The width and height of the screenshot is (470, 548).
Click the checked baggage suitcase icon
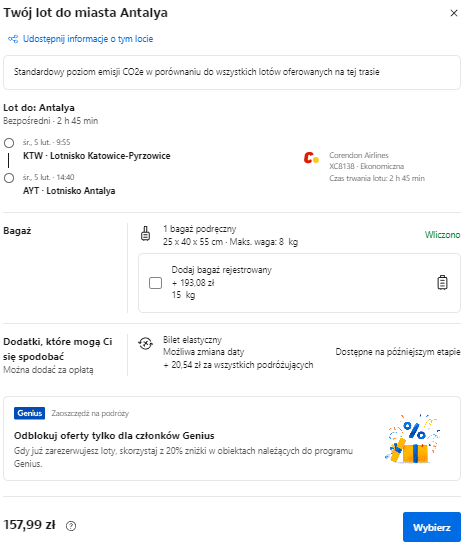[442, 283]
